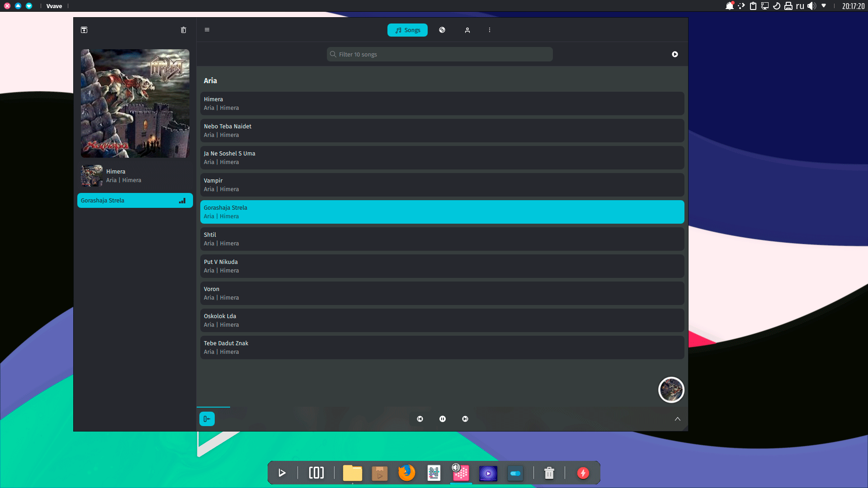The width and height of the screenshot is (868, 488).
Task: Skip to the next track
Action: tap(465, 419)
